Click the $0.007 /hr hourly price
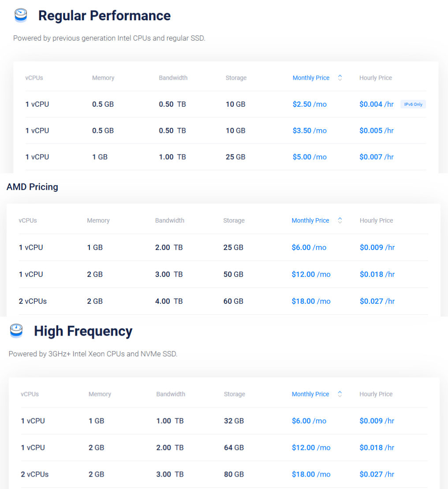Image resolution: width=448 pixels, height=489 pixels. 376,157
